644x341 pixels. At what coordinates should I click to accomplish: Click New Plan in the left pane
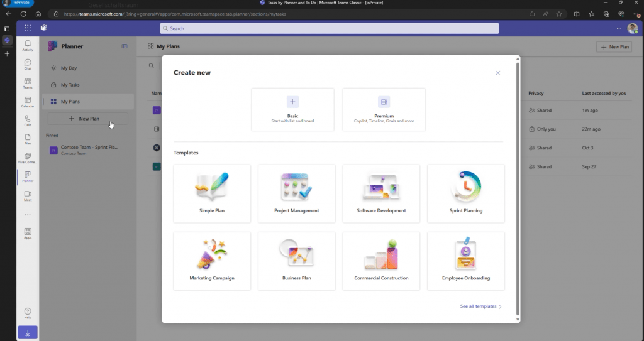tap(88, 119)
